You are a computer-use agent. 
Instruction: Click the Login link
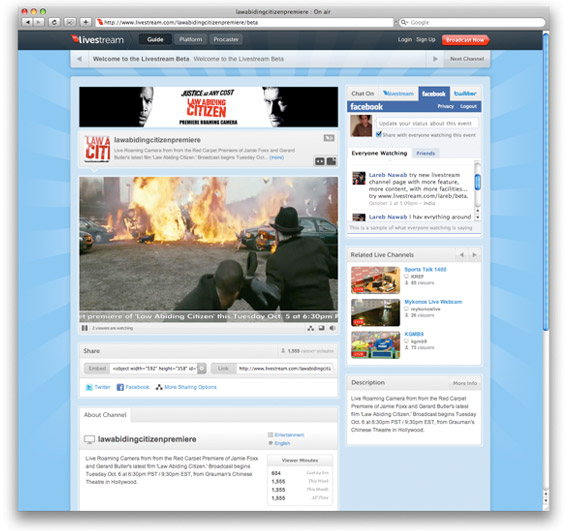405,39
